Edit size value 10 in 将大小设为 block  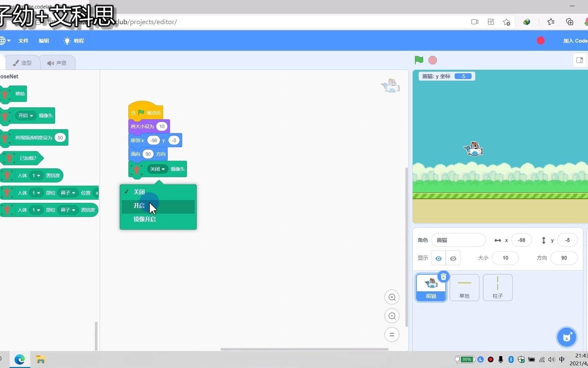[162, 126]
